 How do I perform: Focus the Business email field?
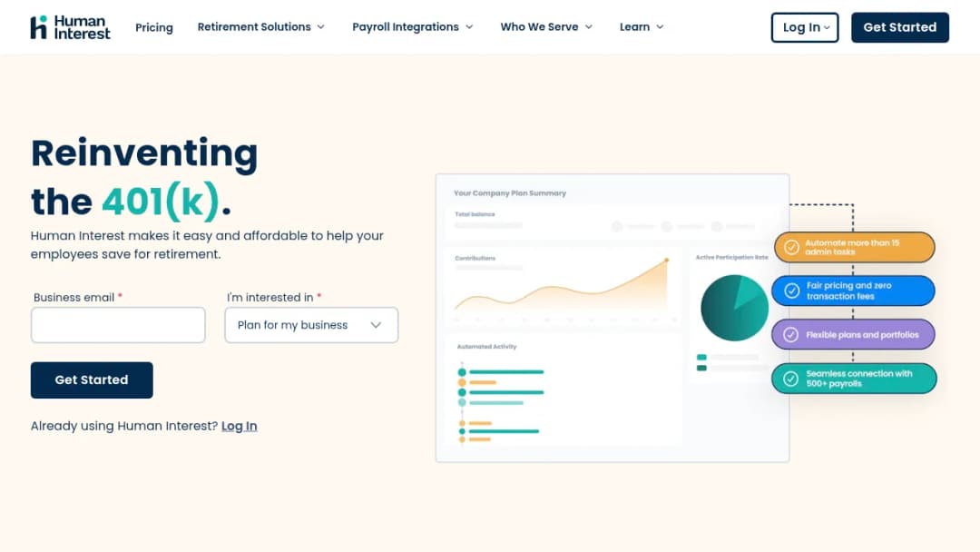(118, 325)
